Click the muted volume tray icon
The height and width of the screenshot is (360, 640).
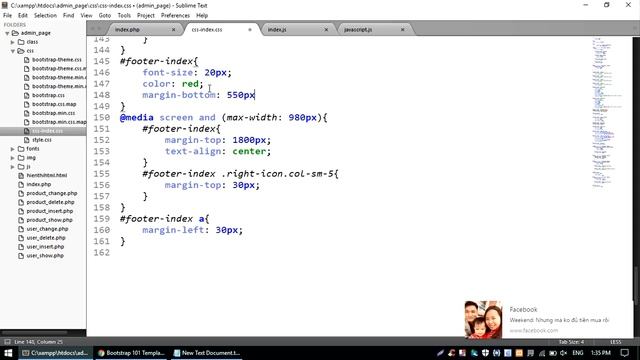point(564,353)
